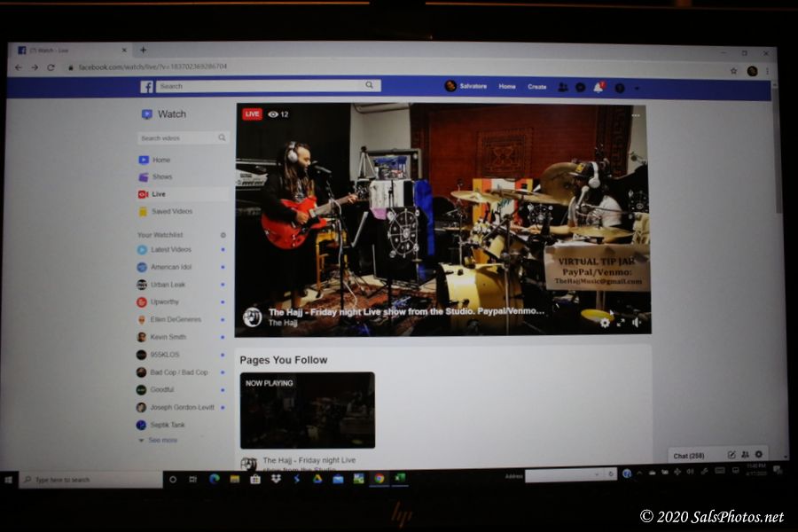
Task: Open friend requests icon in top bar
Action: click(563, 87)
